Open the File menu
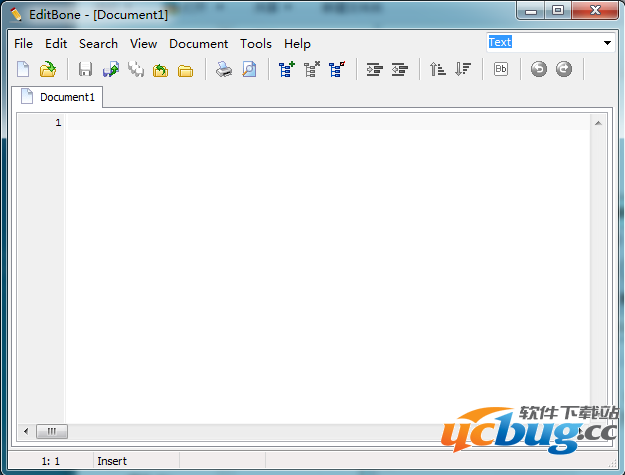The image size is (625, 475). (23, 44)
